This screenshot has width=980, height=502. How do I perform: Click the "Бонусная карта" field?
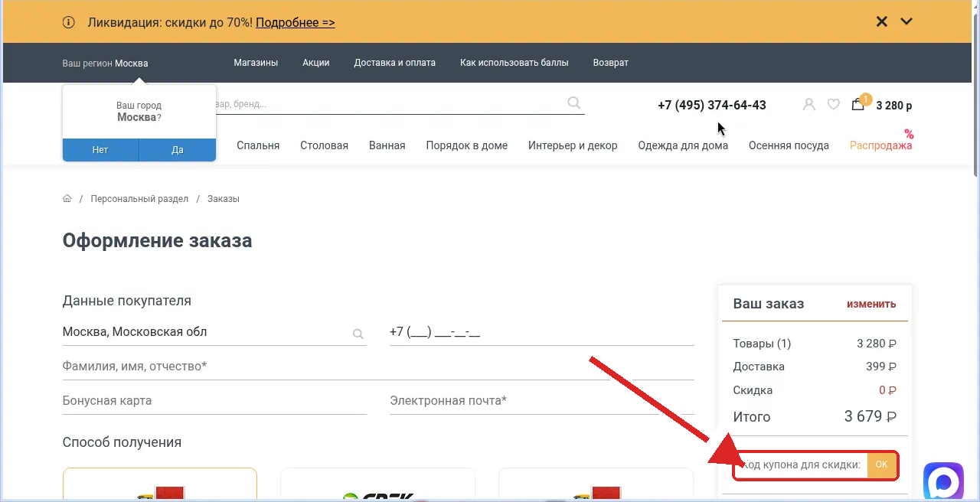214,401
